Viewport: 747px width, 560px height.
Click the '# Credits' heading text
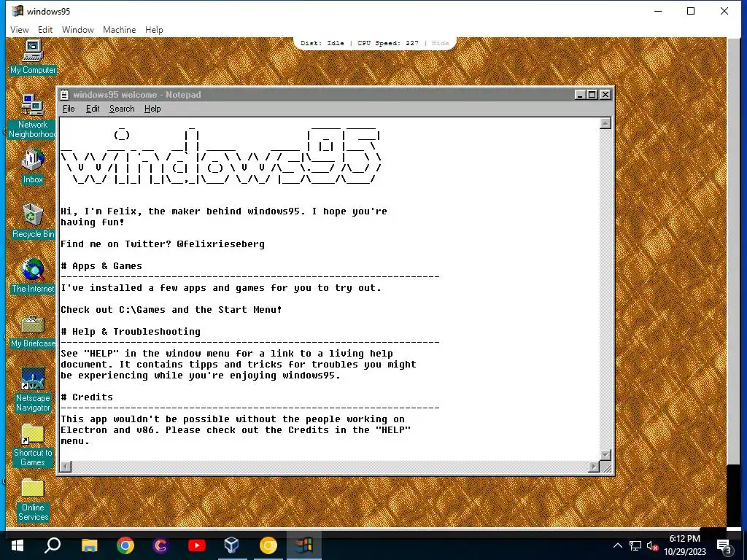(x=87, y=397)
